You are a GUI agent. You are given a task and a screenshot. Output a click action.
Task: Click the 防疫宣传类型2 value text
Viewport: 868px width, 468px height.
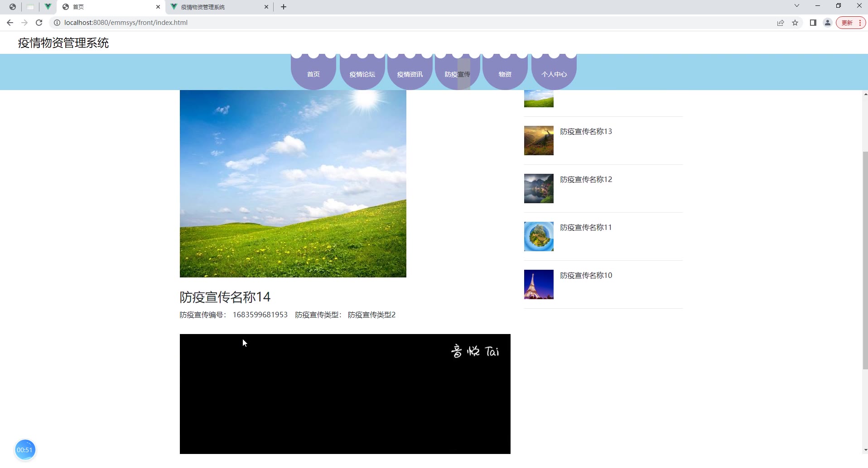pos(372,315)
